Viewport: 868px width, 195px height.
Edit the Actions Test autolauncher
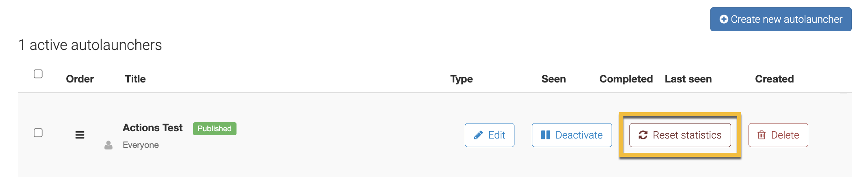pyautogui.click(x=489, y=135)
